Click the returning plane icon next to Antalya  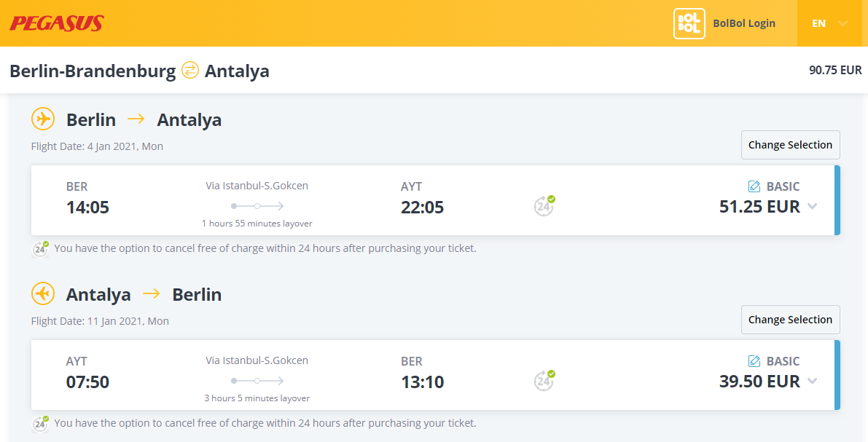tap(42, 293)
